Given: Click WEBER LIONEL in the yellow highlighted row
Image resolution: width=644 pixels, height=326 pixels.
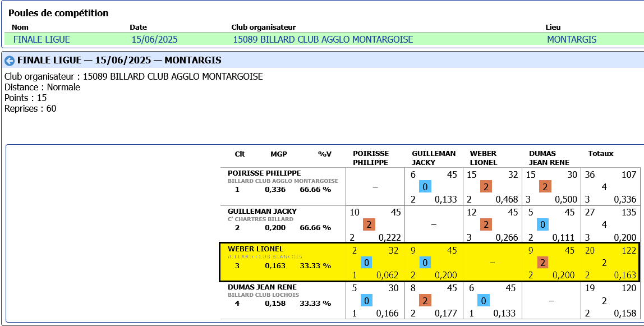Looking at the screenshot, I should [255, 249].
